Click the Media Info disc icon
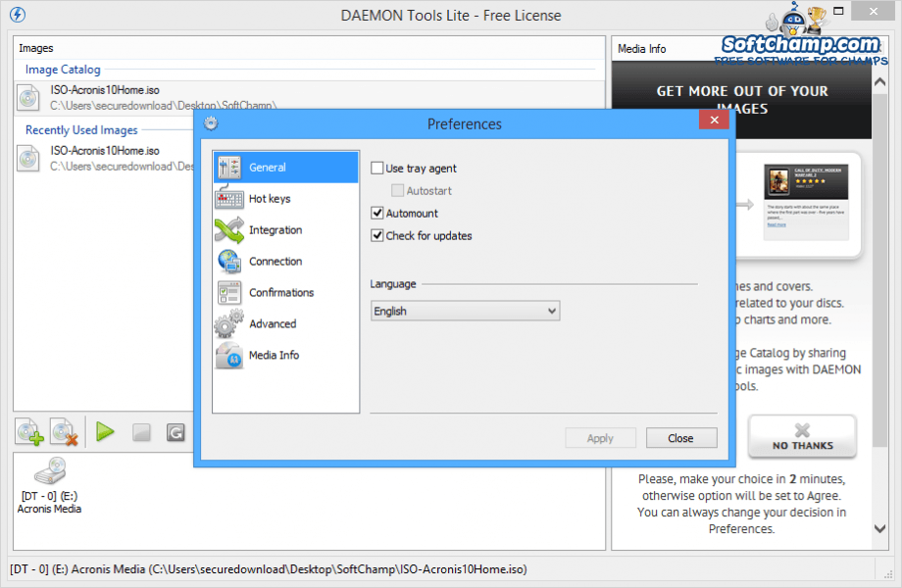The image size is (902, 588). [x=229, y=355]
